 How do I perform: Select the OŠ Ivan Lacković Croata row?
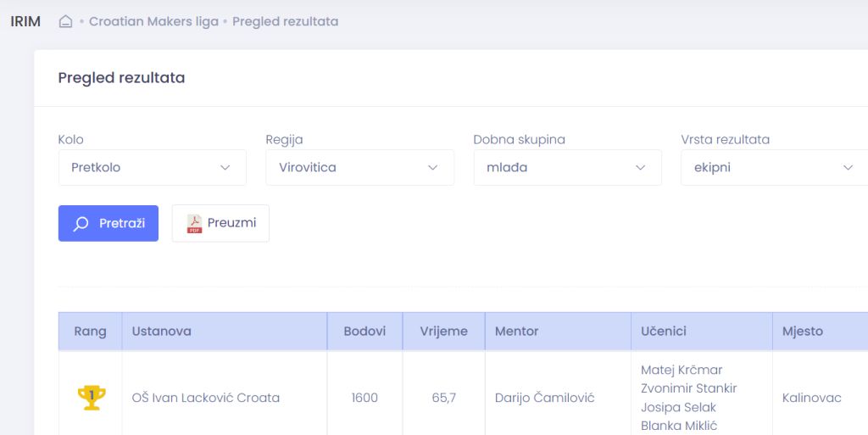click(464, 398)
